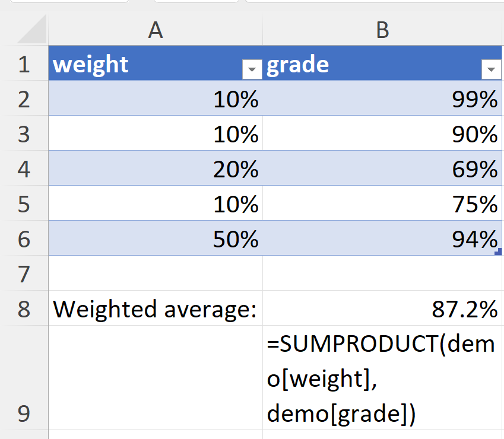This screenshot has height=439, width=504.
Task: Open the weight column filter dropdown
Action: coord(252,70)
